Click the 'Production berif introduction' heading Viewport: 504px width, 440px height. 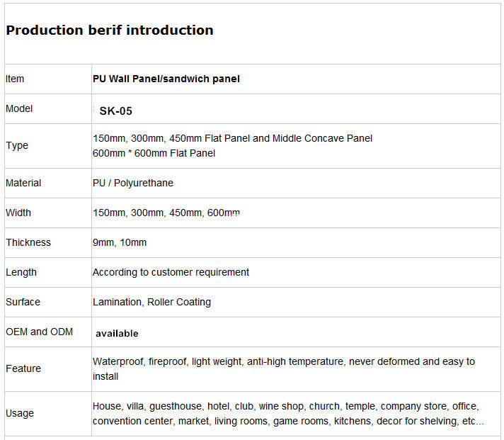tap(110, 30)
